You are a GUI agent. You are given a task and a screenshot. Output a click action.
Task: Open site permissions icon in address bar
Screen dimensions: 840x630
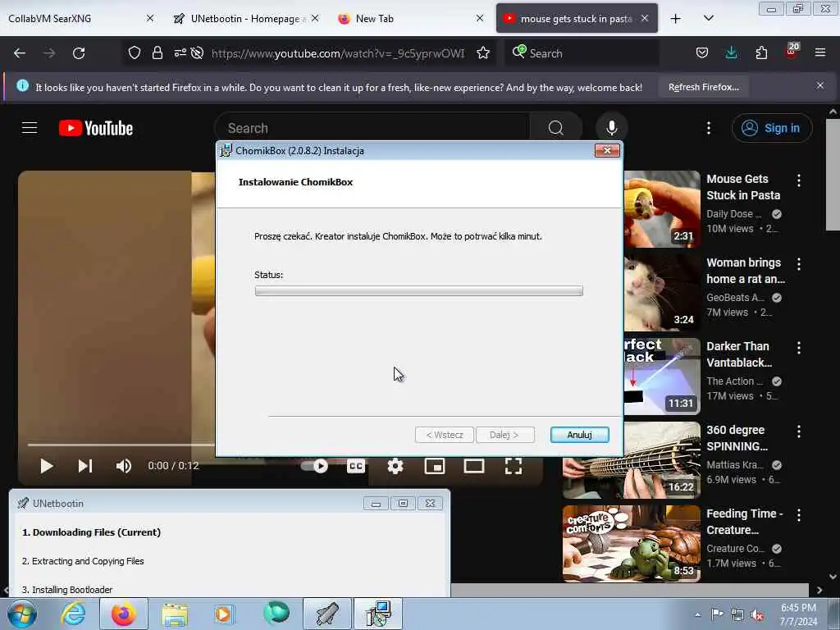point(180,52)
